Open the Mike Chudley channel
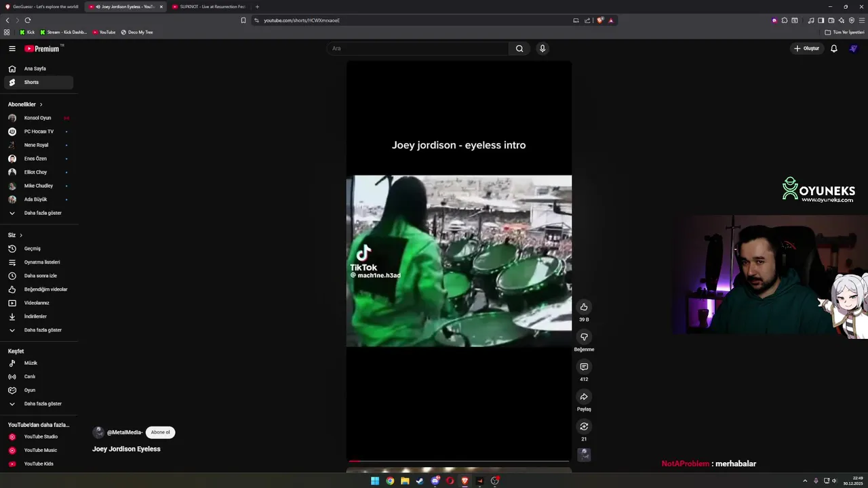Viewport: 868px width, 488px height. click(39, 186)
